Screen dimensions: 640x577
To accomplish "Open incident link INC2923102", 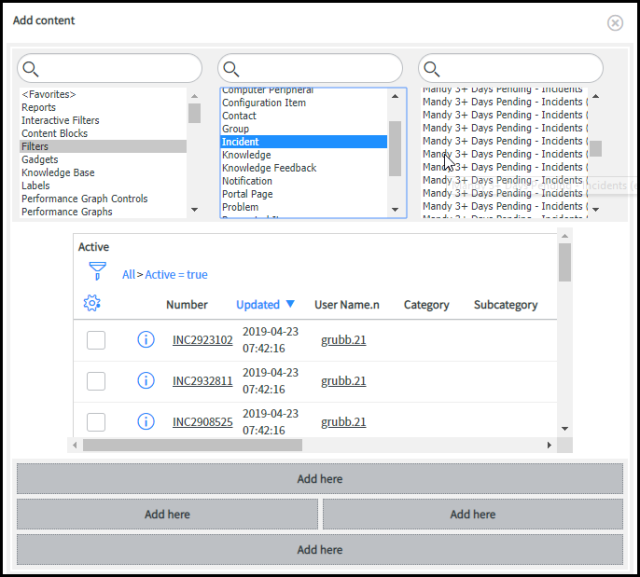I will click(x=202, y=340).
